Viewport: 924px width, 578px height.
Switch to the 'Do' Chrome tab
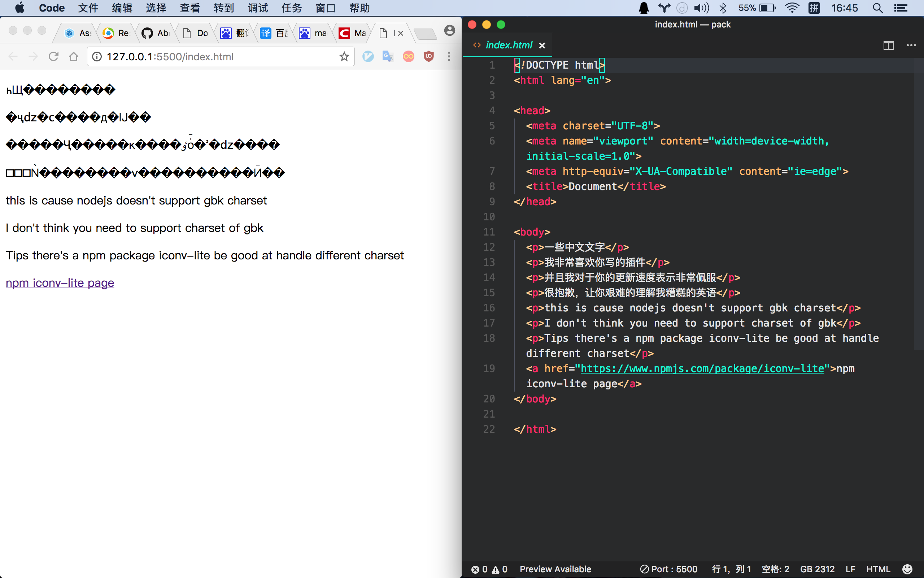(x=195, y=33)
